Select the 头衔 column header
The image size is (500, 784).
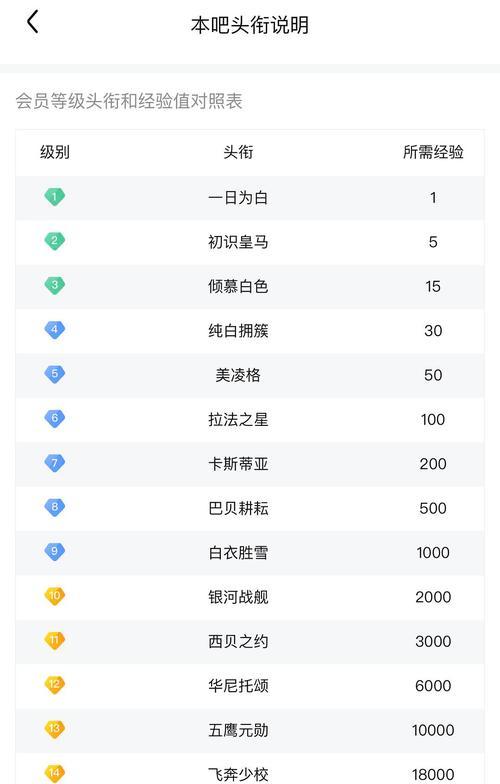click(238, 152)
